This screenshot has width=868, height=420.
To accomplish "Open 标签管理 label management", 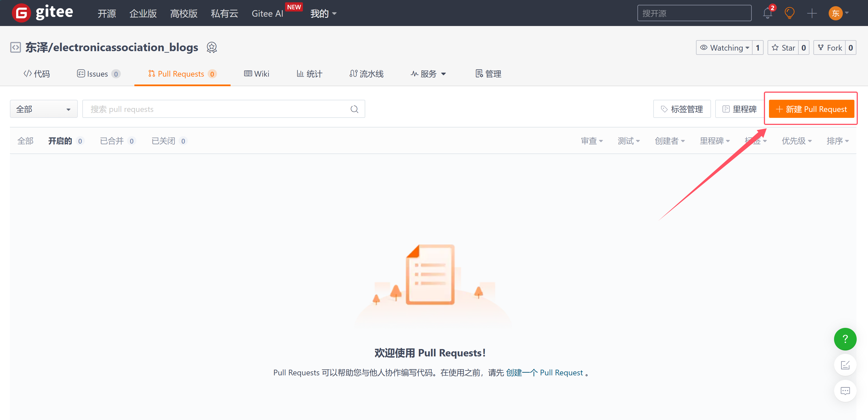I will pos(682,109).
